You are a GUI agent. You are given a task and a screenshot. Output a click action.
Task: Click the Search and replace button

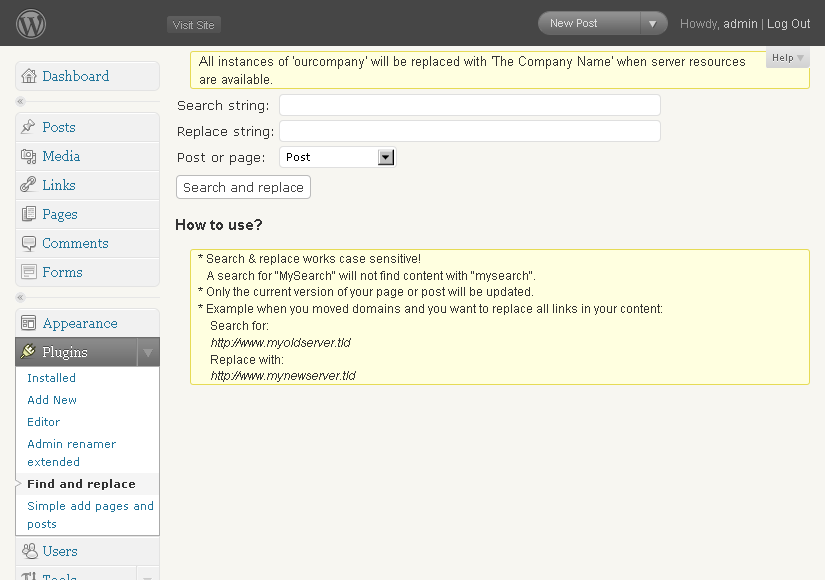point(244,187)
